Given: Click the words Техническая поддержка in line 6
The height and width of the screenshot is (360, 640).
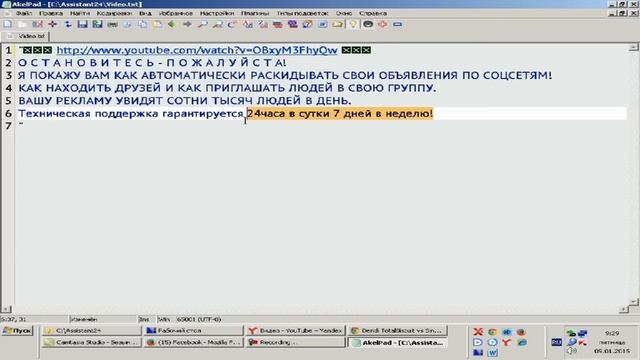Looking at the screenshot, I should point(89,113).
